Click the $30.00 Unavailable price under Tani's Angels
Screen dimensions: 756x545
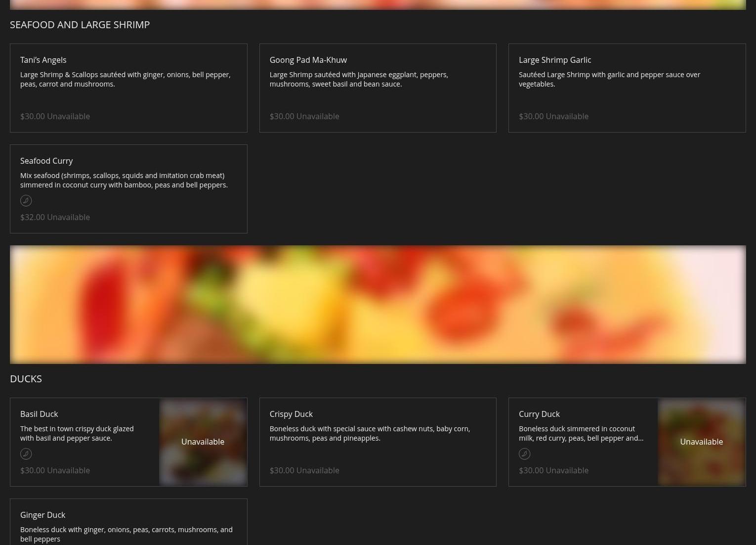[55, 116]
